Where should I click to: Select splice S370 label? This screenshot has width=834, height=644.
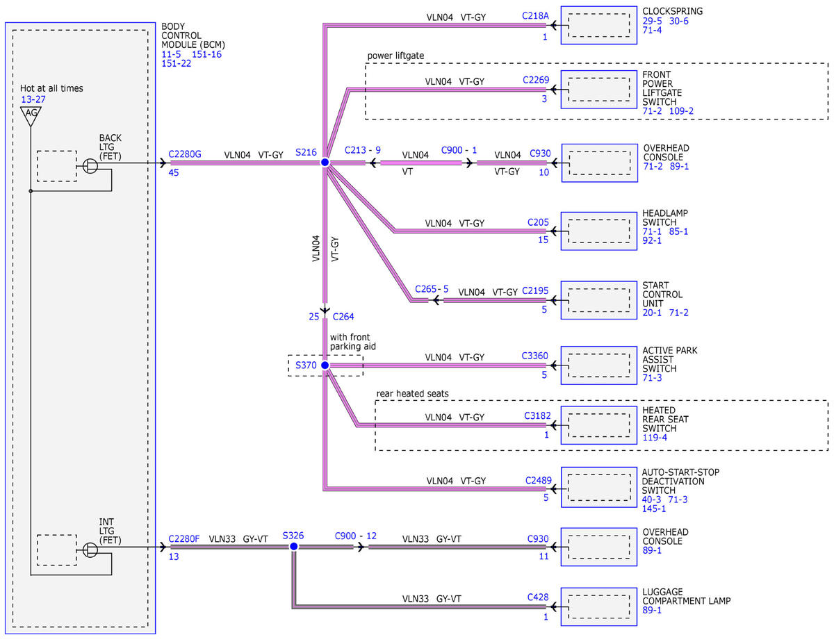point(305,365)
